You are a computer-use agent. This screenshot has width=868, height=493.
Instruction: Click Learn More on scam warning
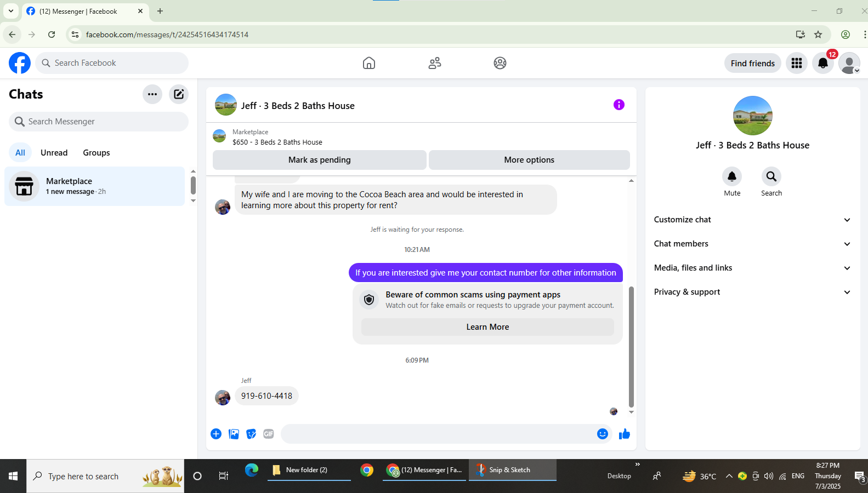[487, 327]
